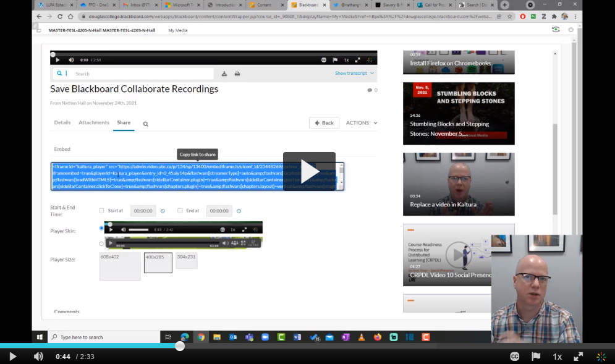Switch to the Details tab
This screenshot has height=364, width=615.
62,122
